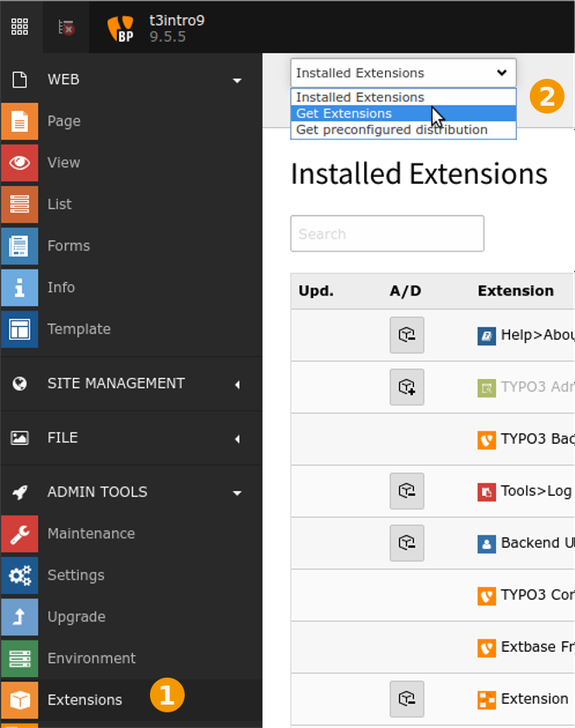Open the Maintenance module label

91,534
